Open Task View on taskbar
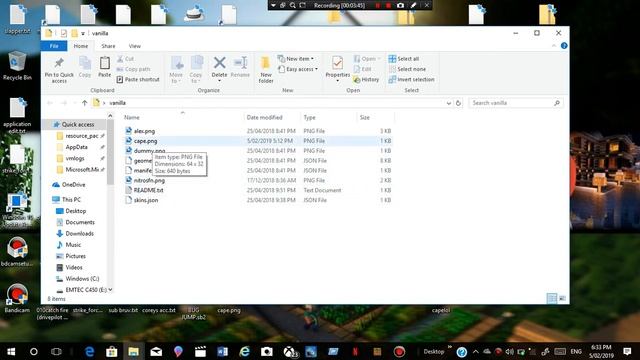The width and height of the screenshot is (640, 360). (x=56, y=351)
